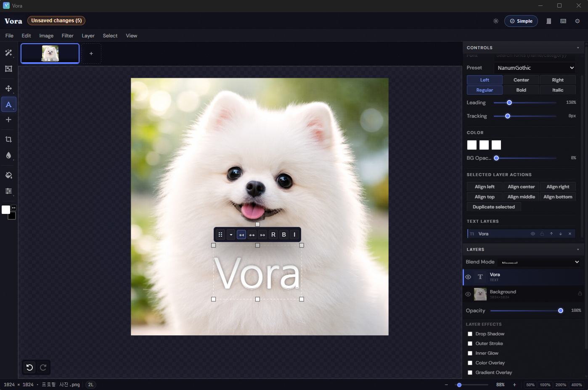Click the undo arrow icon
The image size is (588, 390).
click(x=29, y=367)
